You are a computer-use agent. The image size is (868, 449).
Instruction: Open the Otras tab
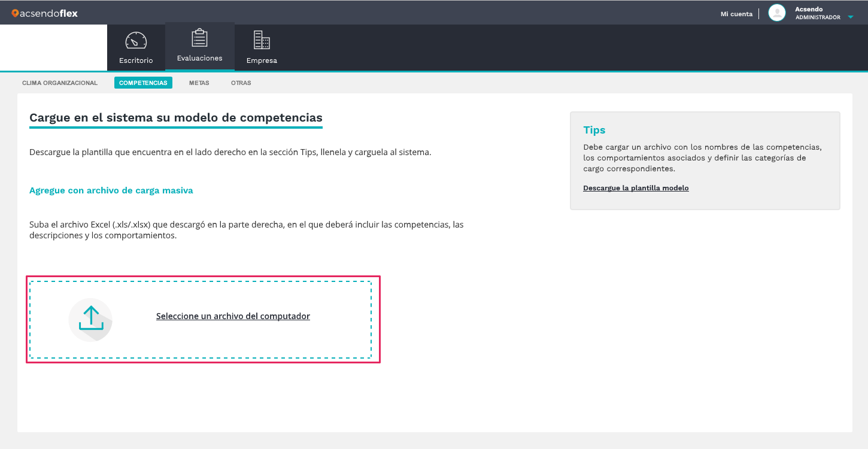point(241,83)
